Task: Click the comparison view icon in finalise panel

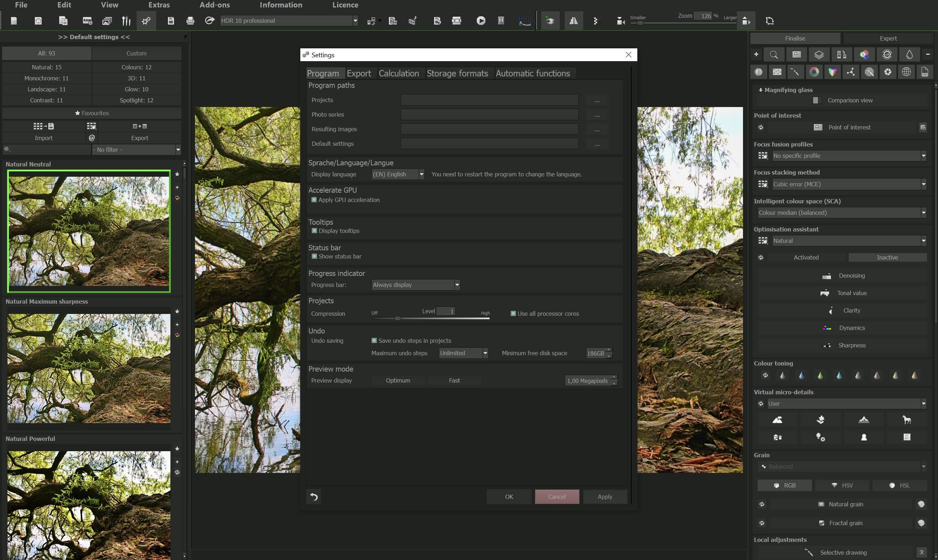Action: click(x=815, y=100)
